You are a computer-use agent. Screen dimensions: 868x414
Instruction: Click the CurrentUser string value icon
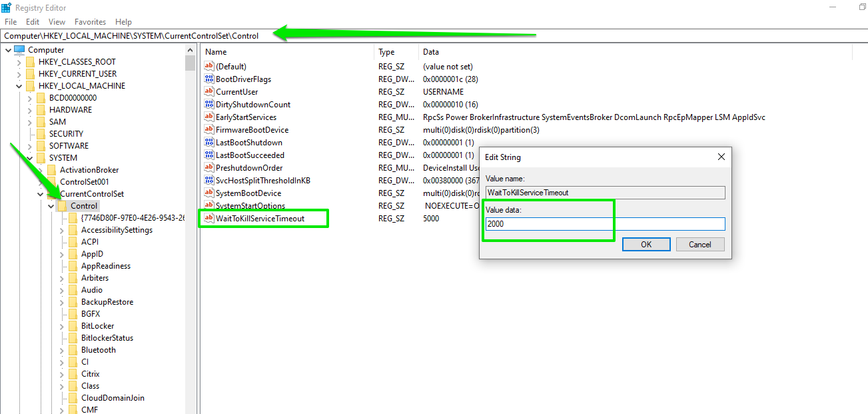point(209,92)
